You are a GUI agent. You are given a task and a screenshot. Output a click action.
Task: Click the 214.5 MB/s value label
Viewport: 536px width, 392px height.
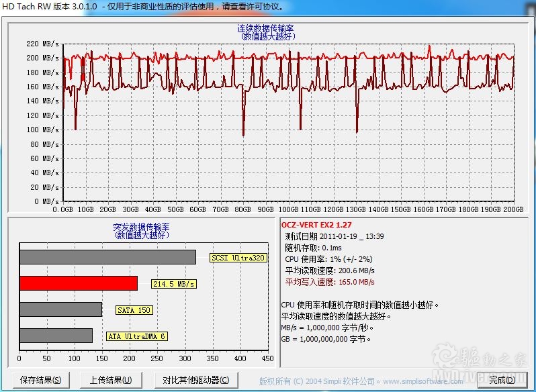(x=174, y=284)
